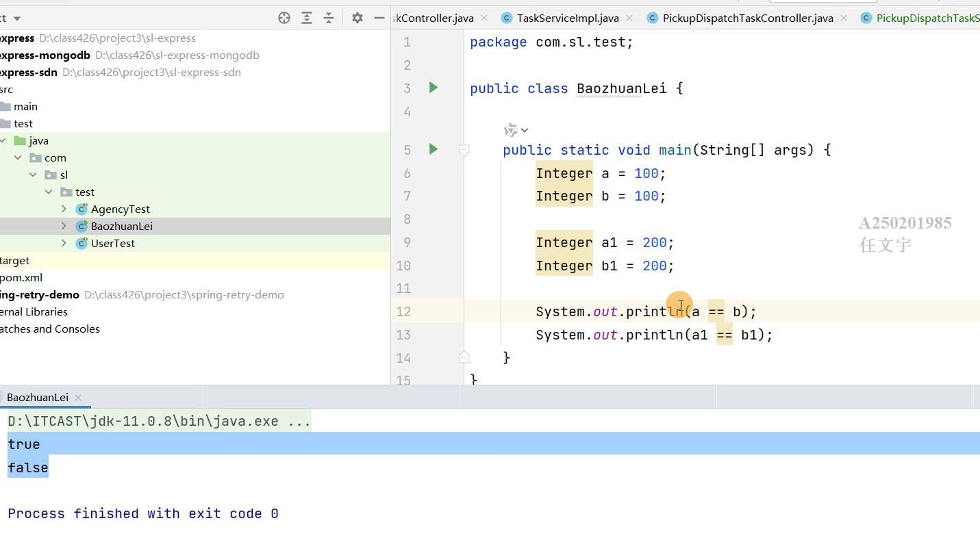This screenshot has width=980, height=538.
Task: Collapse main method with fold marker at line 5
Action: pos(464,149)
